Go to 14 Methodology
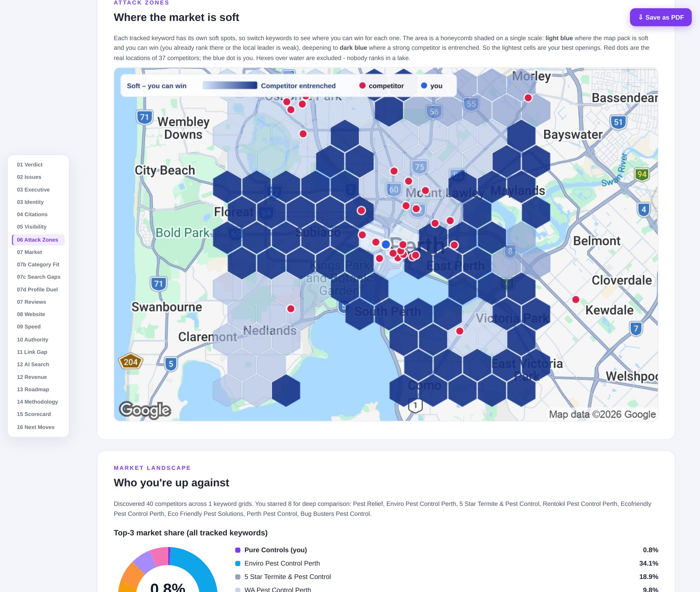 (37, 402)
